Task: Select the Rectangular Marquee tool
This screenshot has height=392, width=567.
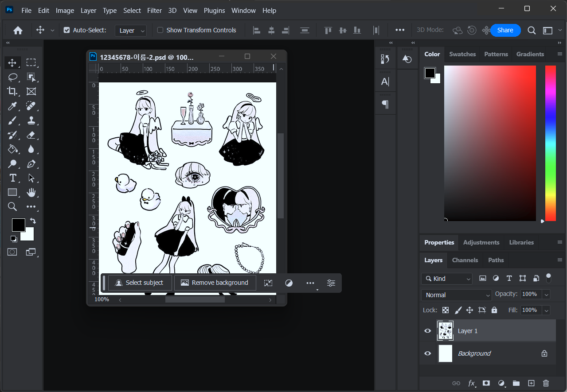Action: (x=31, y=62)
